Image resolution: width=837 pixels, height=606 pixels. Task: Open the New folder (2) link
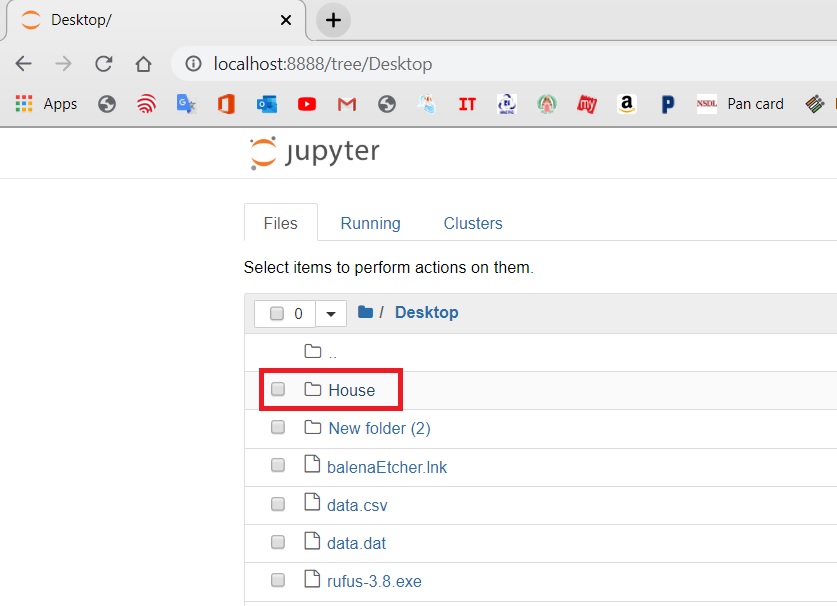pyautogui.click(x=380, y=428)
